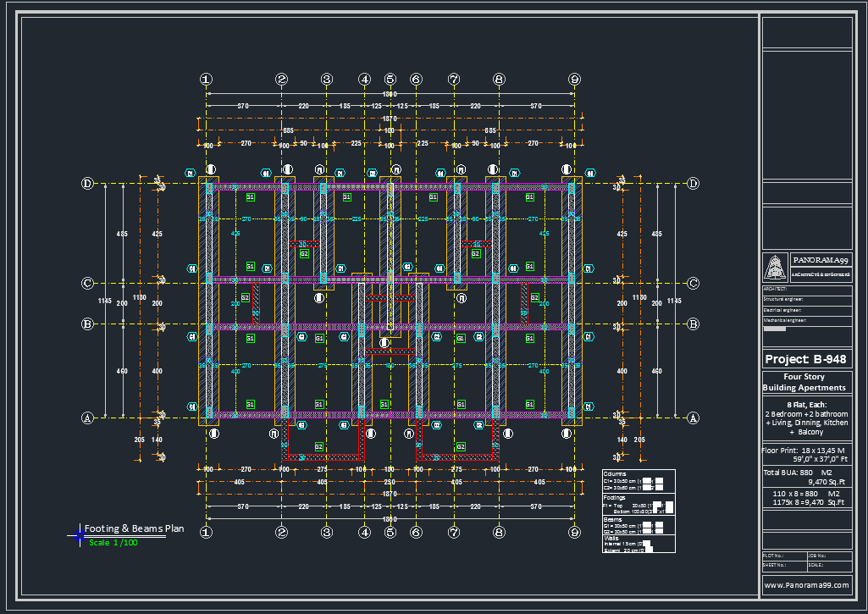Select grid bubble 2 below the plan
The width and height of the screenshot is (868, 614).
[282, 532]
